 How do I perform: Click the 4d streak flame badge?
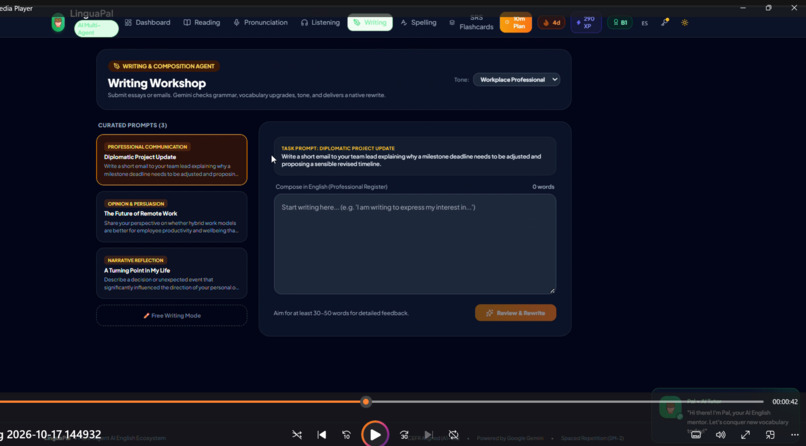tap(552, 23)
